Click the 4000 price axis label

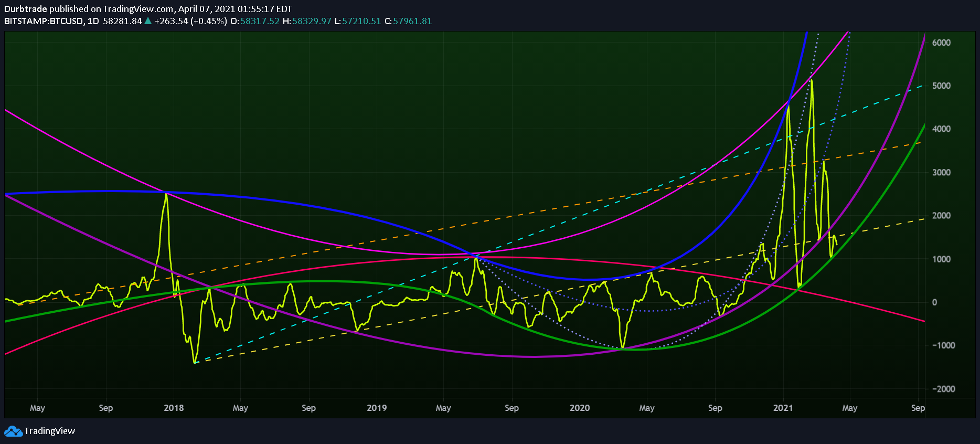point(941,129)
